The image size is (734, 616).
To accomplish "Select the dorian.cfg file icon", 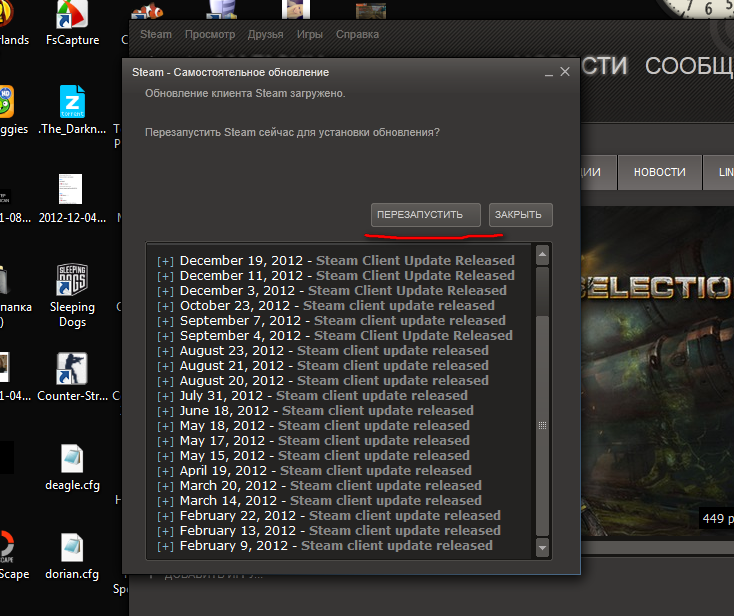I will click(x=72, y=549).
